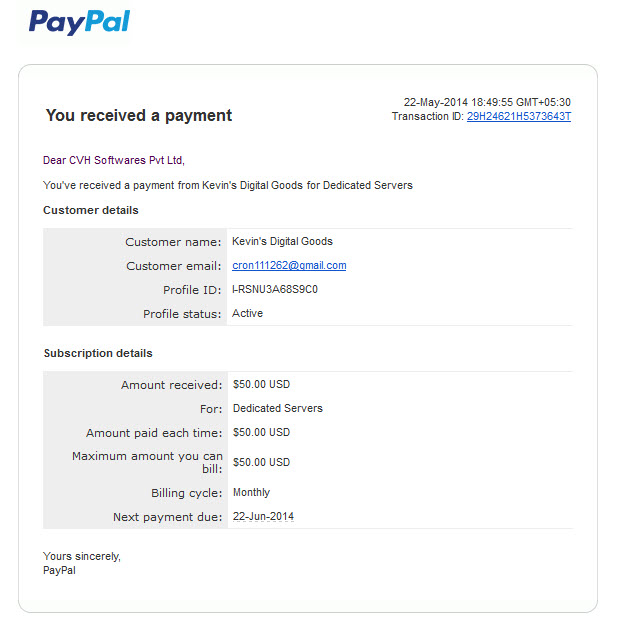
Task: Click the "Yours sincerely, PayPal" signature
Action: 82,563
